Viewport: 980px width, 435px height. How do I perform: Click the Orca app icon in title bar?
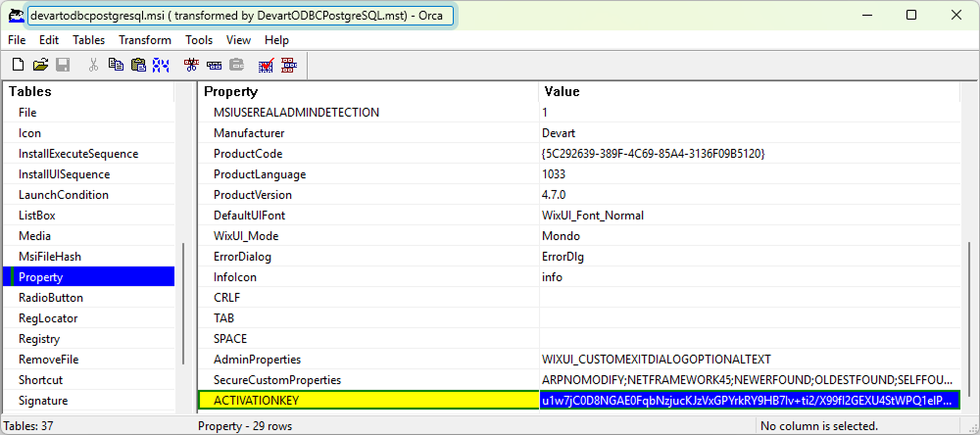click(x=16, y=16)
